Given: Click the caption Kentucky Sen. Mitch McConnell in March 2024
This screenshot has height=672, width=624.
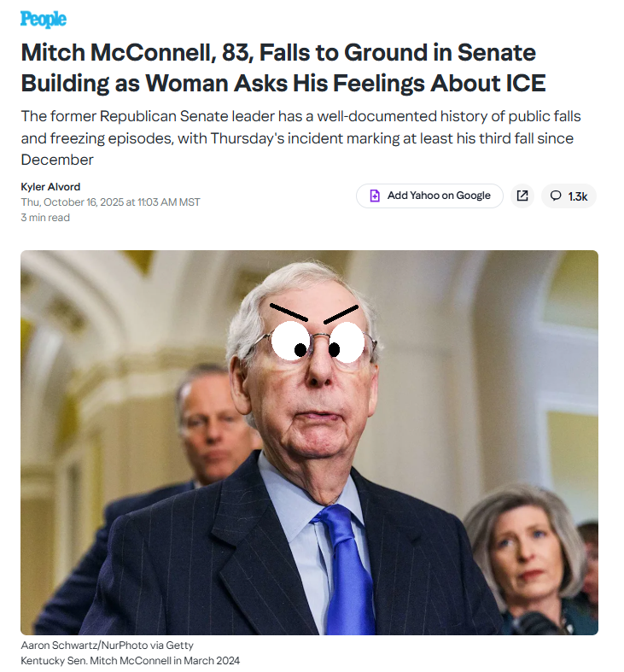Looking at the screenshot, I should [131, 660].
